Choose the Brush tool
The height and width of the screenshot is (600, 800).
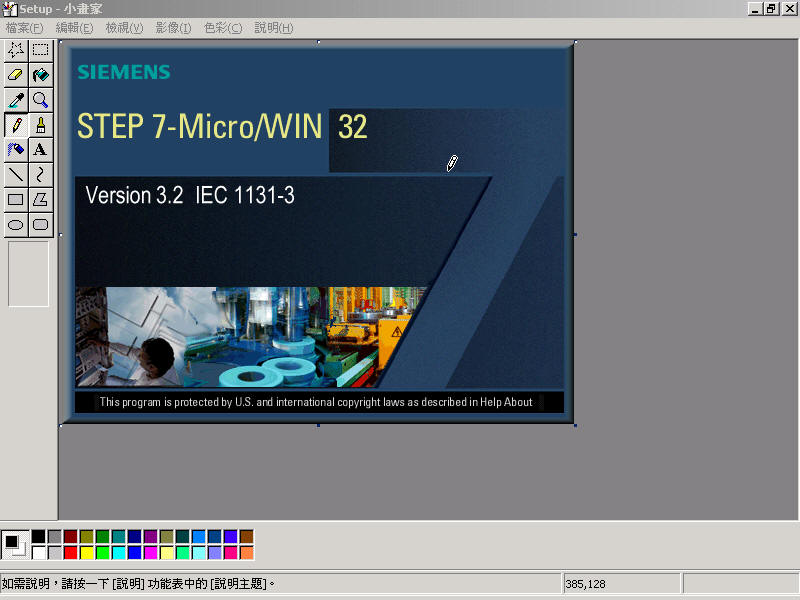tap(40, 124)
